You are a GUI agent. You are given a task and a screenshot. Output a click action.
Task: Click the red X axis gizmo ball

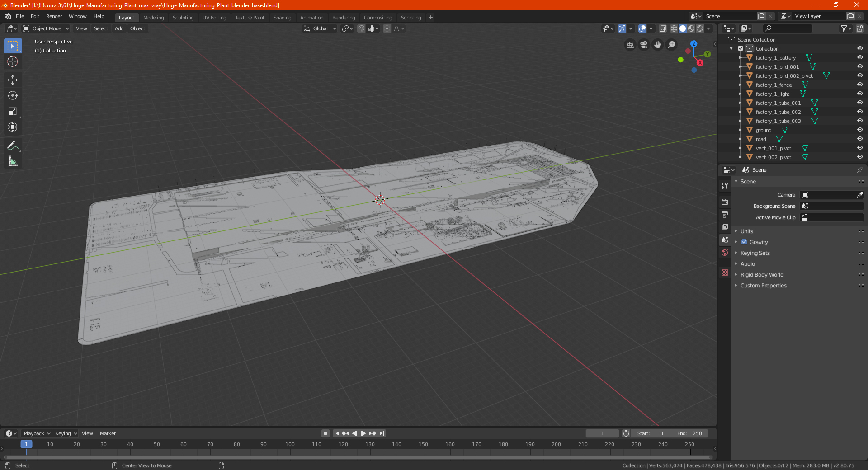700,63
